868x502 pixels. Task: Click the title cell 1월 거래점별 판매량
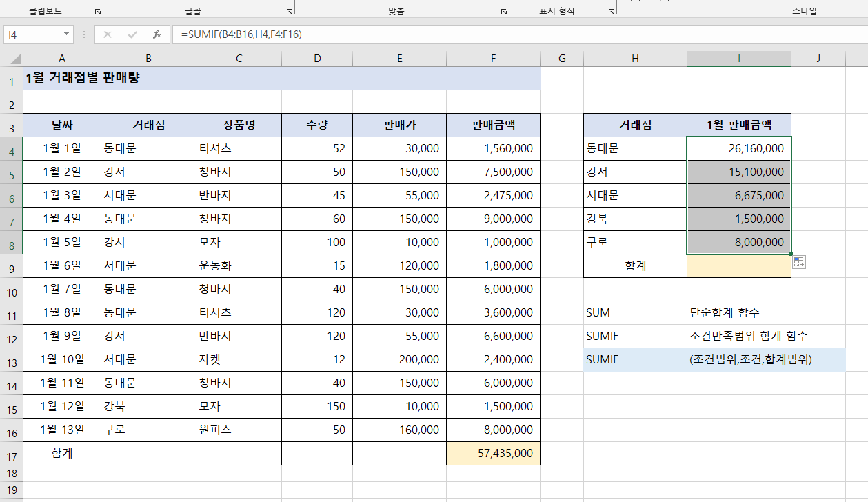click(282, 79)
